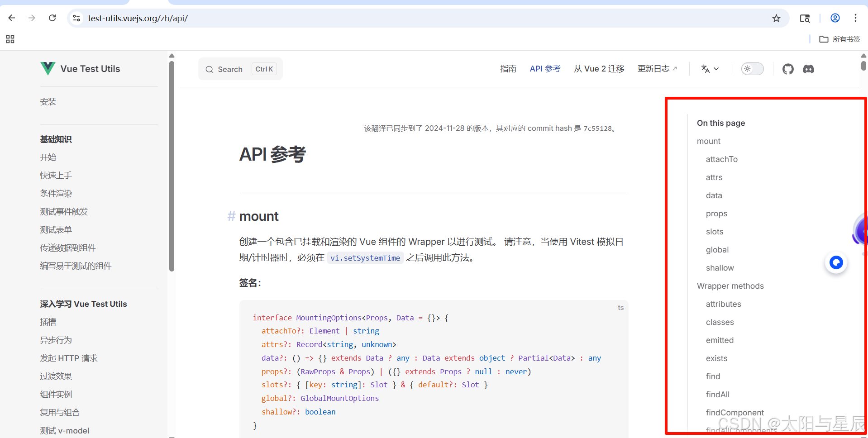Jump to findAll in page outline
Viewport: 868px width, 438px height.
pos(718,395)
